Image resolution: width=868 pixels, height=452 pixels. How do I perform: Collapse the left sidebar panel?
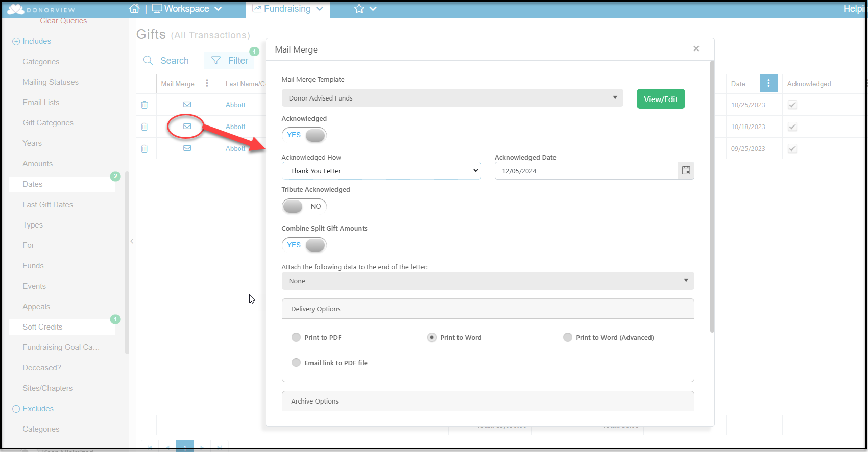[132, 241]
